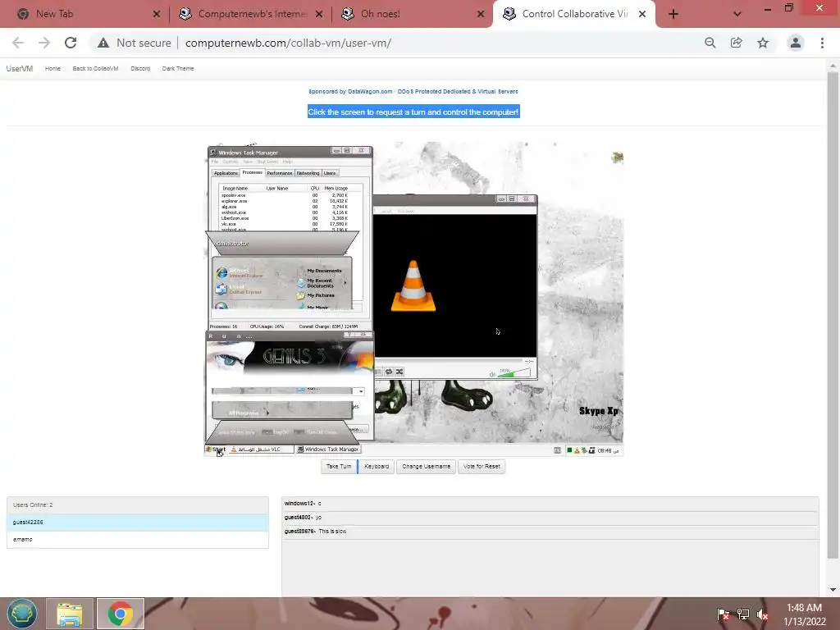Viewport: 840px width, 630px height.
Task: Click the browser back arrow
Action: pos(18,43)
